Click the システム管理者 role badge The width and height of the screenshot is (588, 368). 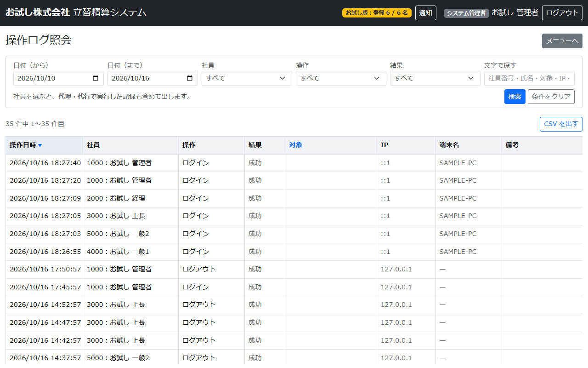(466, 13)
